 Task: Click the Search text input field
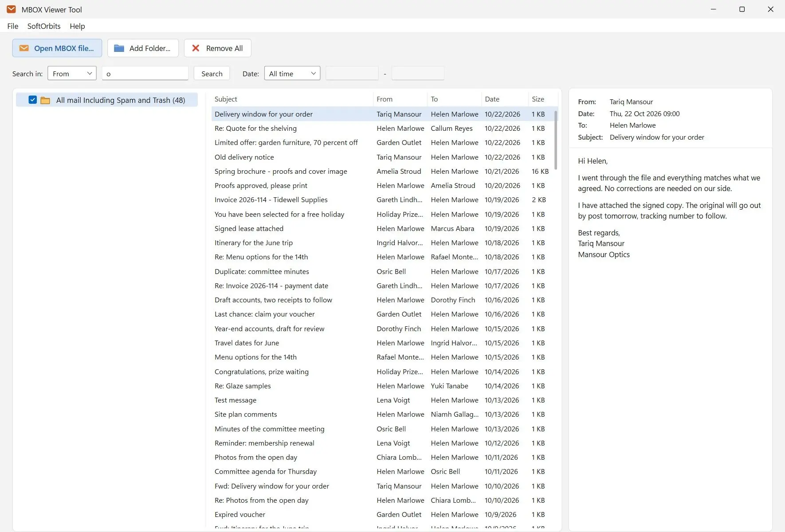(145, 73)
